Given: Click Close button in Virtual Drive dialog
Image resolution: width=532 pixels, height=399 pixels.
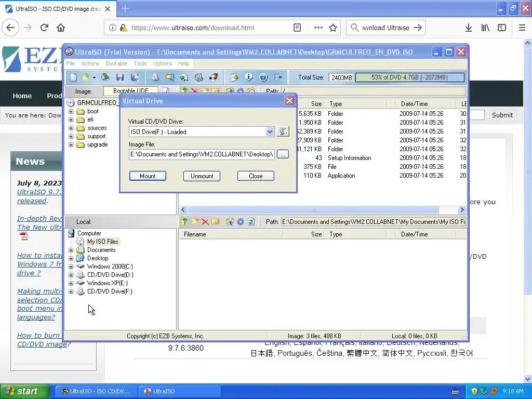Looking at the screenshot, I should click(x=256, y=176).
